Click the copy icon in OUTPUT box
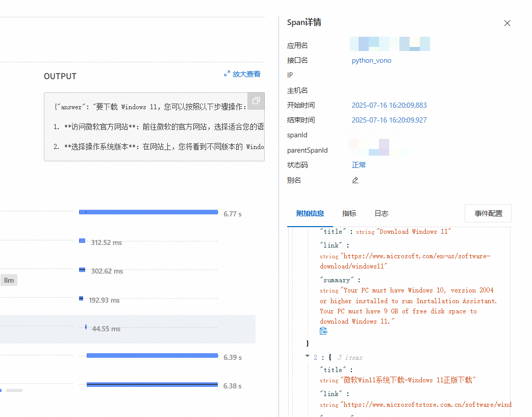 256,101
